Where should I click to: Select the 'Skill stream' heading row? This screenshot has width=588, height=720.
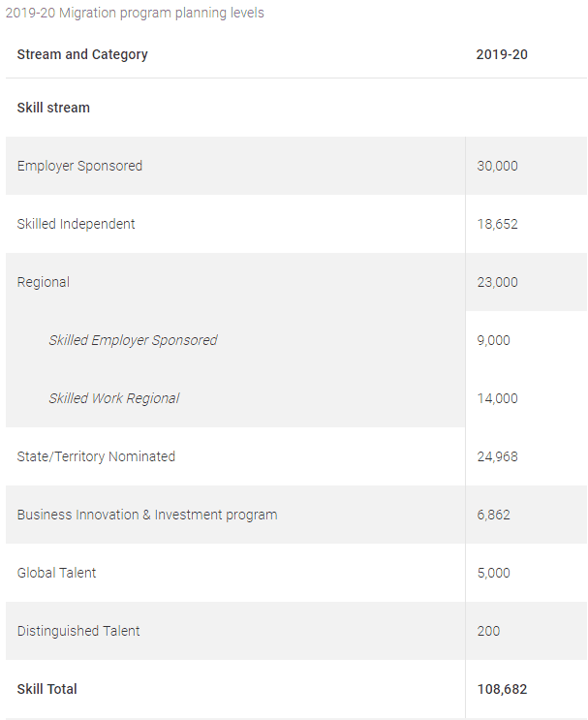point(296,108)
